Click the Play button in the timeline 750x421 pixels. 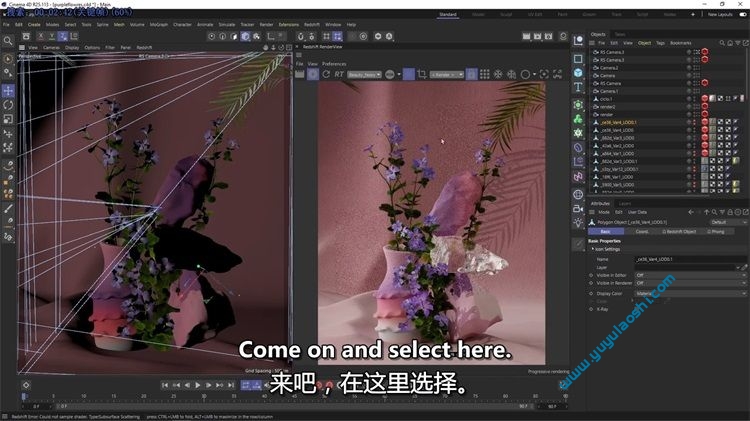point(197,384)
